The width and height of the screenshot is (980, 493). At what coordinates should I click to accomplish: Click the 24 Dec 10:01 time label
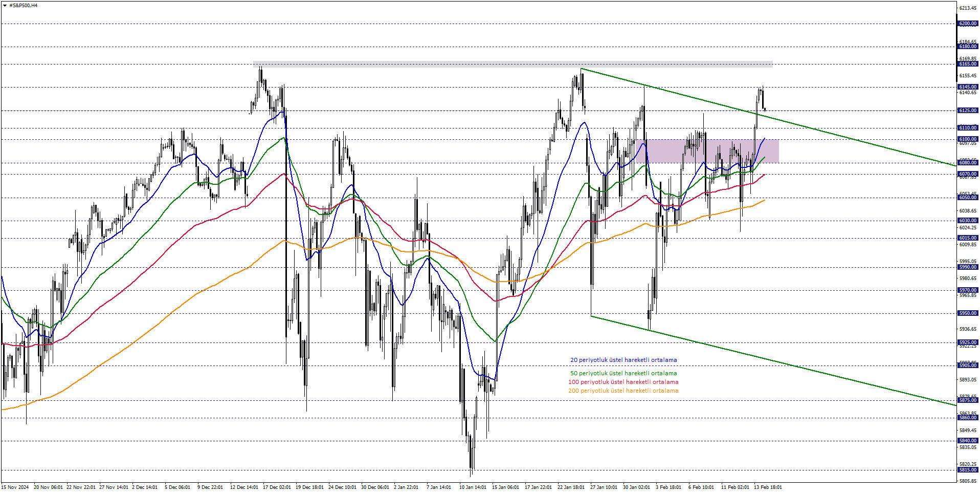pos(342,487)
